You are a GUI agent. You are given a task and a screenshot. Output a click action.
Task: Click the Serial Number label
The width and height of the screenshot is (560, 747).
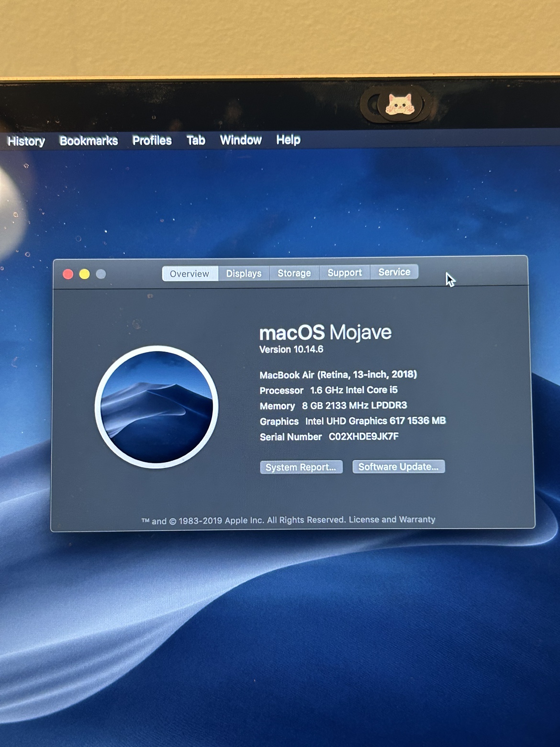(x=291, y=437)
